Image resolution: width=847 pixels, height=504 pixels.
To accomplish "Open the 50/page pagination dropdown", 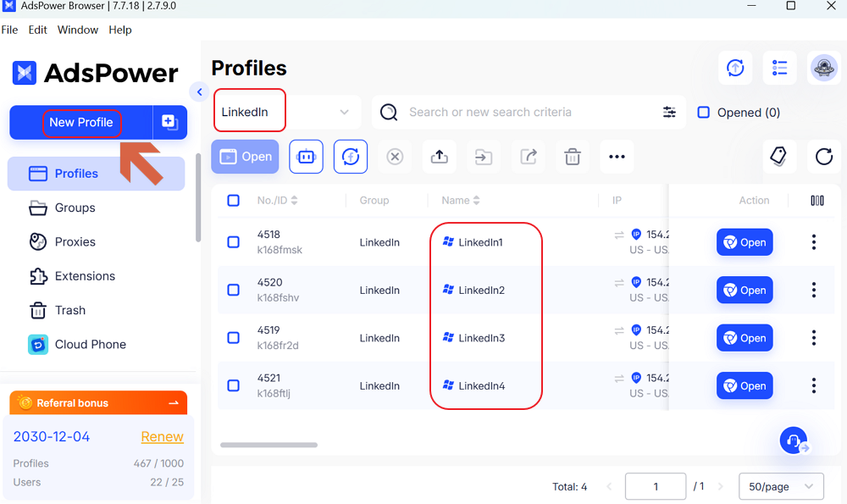I will [780, 486].
